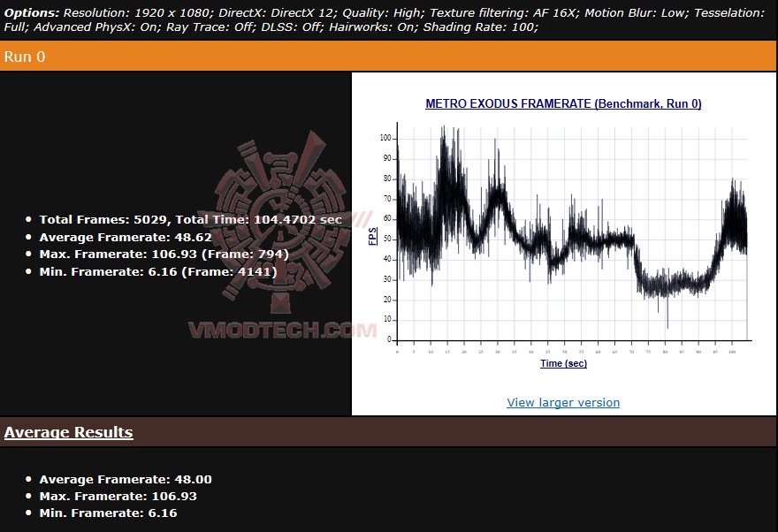Viewport: 778px width, 532px height.
Task: Select Min. Framerate: 6.16 (Frame: 4141)
Action: point(157,271)
